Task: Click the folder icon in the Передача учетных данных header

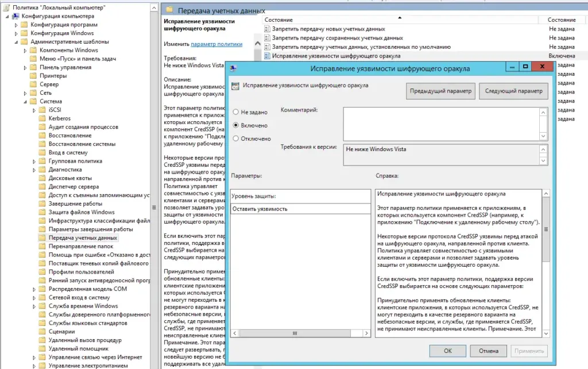Action: [169, 9]
